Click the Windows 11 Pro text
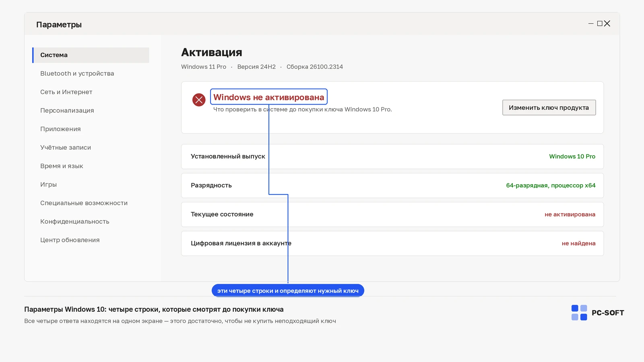The height and width of the screenshot is (362, 644). pos(204,67)
